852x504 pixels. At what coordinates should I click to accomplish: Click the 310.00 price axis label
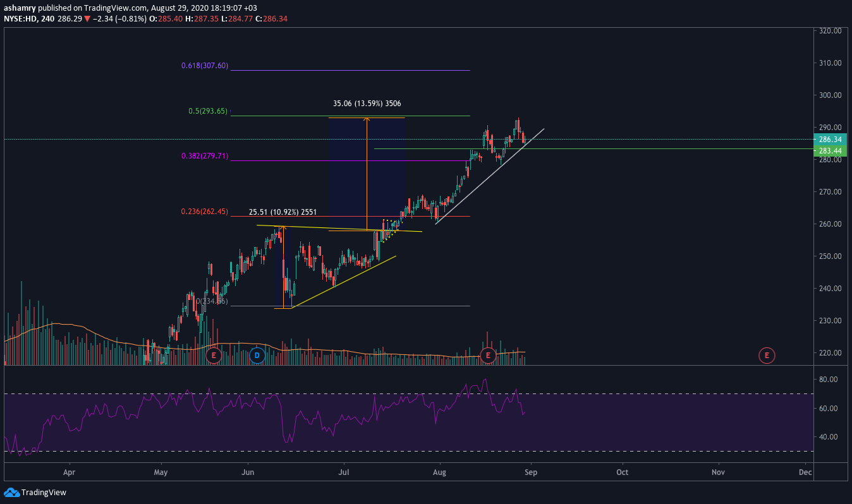click(829, 63)
